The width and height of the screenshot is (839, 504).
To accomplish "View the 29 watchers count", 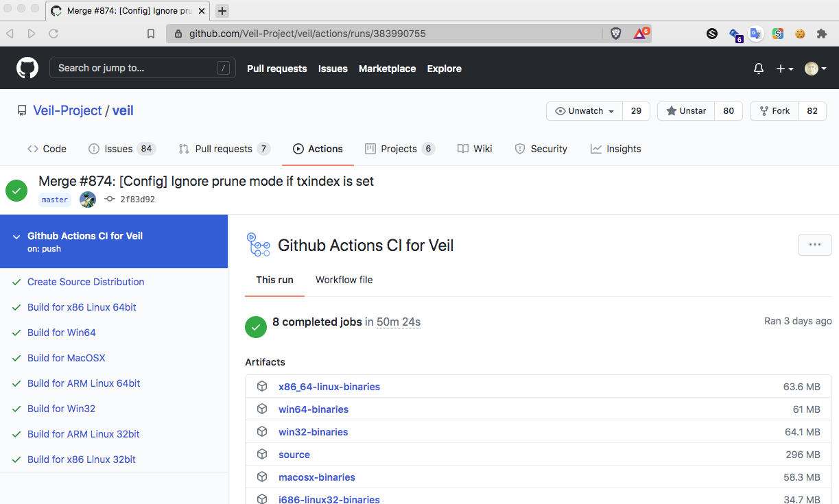I will (636, 111).
